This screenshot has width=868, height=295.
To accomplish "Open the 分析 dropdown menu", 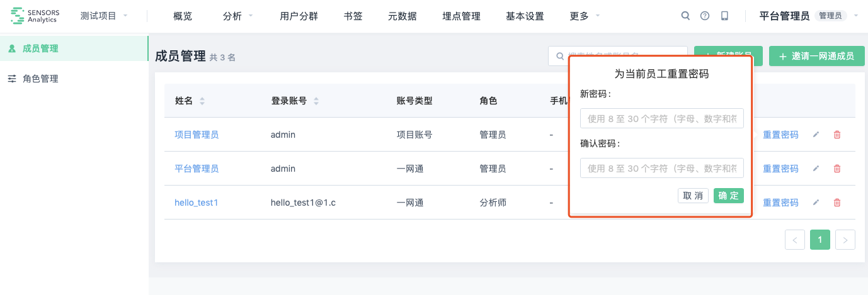I will [x=238, y=16].
